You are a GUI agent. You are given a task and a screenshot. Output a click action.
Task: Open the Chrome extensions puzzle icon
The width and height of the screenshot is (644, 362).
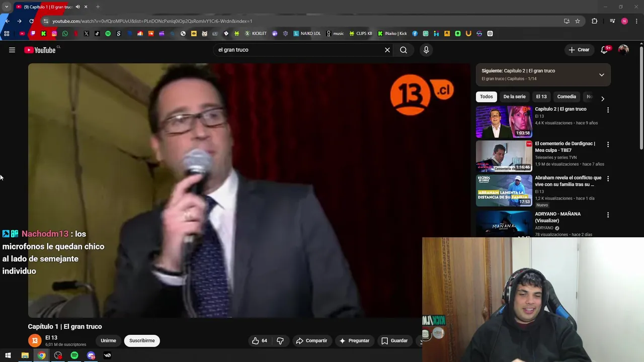595,21
